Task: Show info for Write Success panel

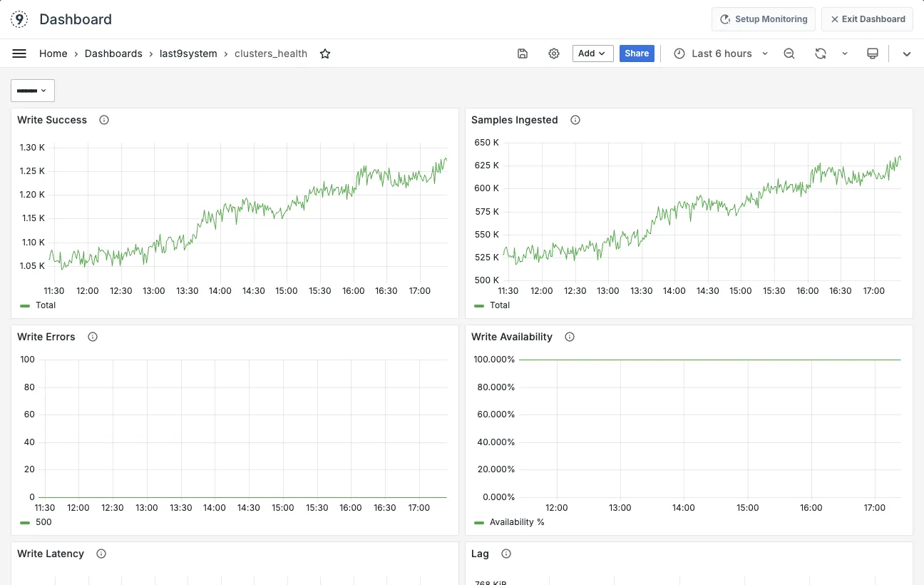Action: (104, 120)
